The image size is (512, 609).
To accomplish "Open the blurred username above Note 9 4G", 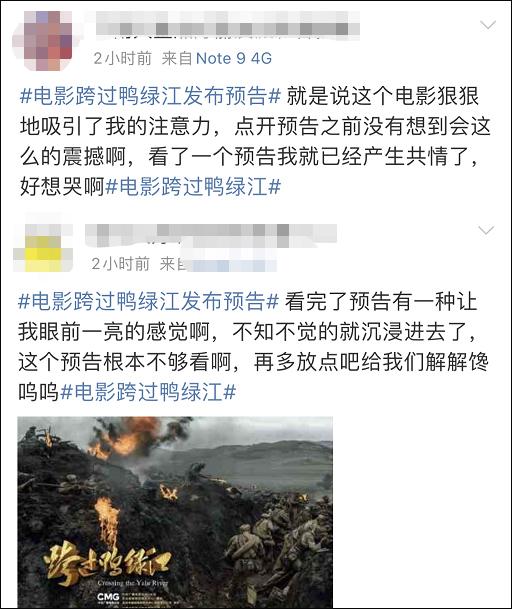I will (x=228, y=25).
